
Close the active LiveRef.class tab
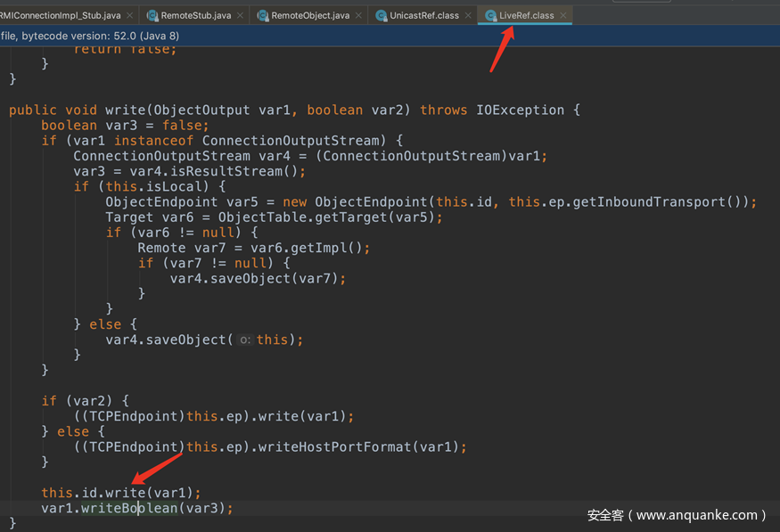coord(563,16)
